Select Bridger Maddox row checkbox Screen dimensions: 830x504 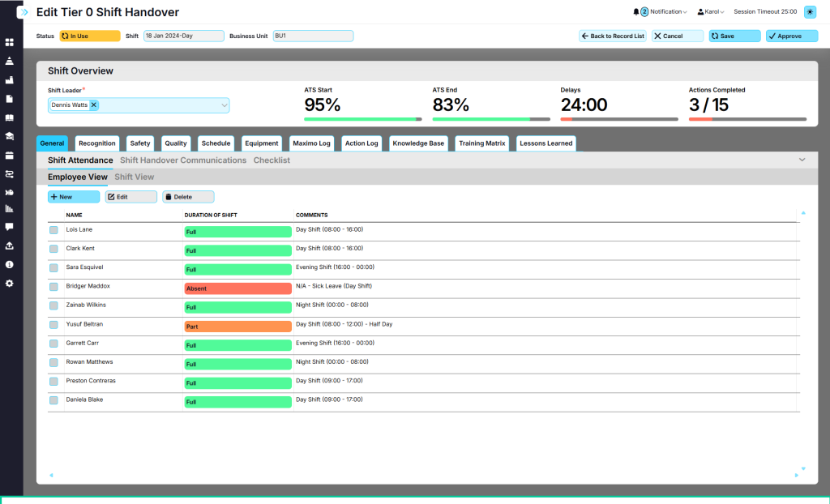click(53, 287)
